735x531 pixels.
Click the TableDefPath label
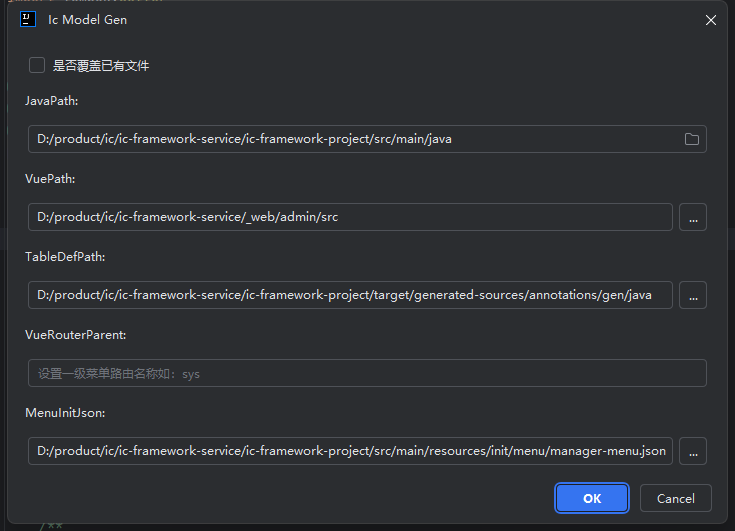click(x=65, y=257)
